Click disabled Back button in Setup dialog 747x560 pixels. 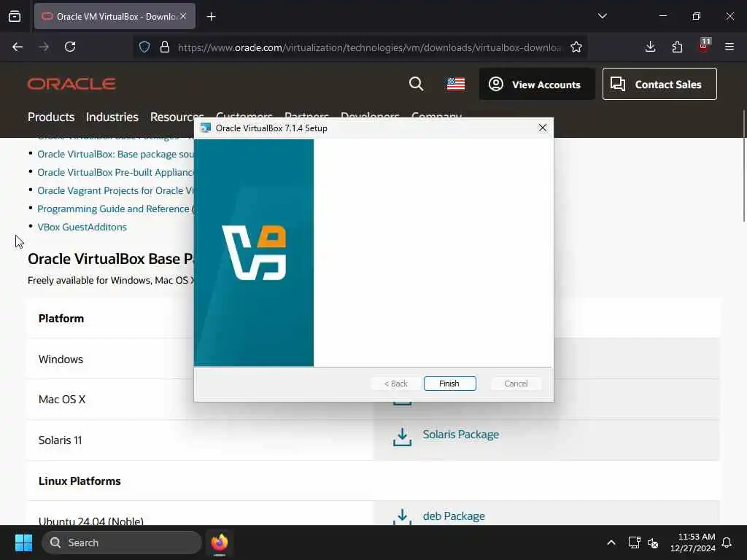point(396,384)
